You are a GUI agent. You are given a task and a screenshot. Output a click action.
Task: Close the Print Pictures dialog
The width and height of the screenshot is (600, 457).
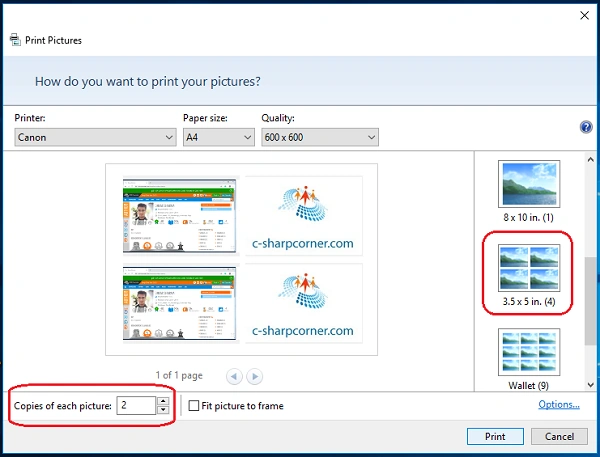coord(584,15)
